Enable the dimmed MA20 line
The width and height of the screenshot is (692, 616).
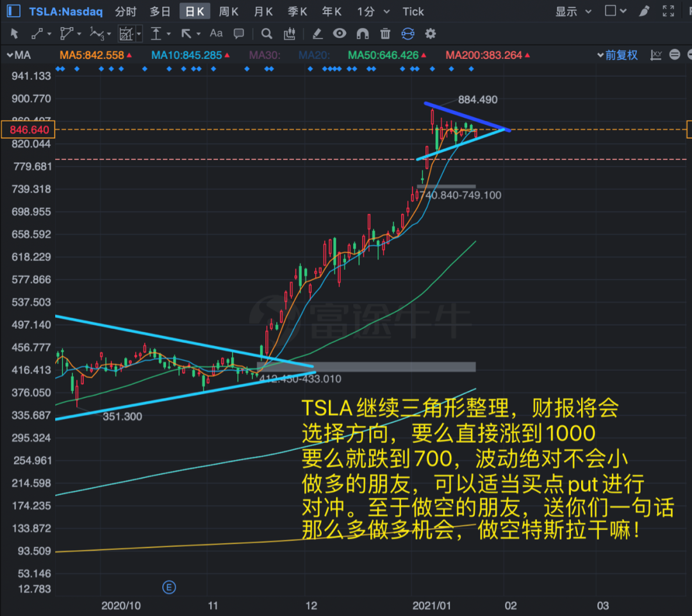pos(314,55)
